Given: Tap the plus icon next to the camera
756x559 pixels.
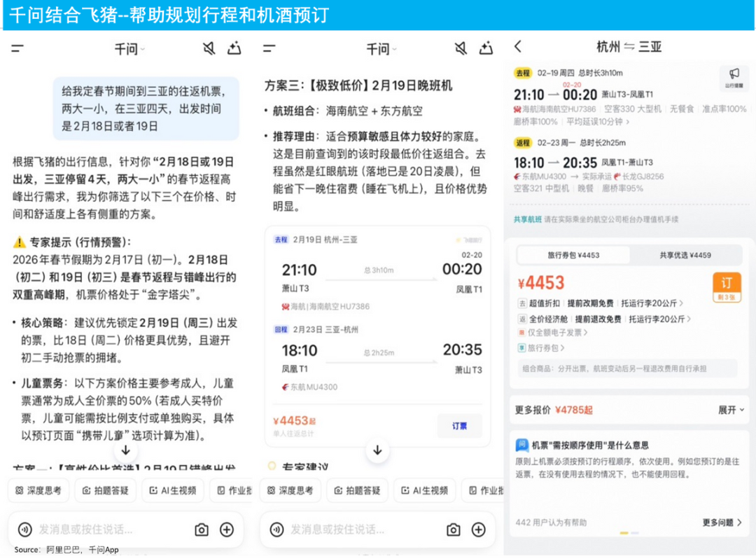Looking at the screenshot, I should (x=226, y=530).
